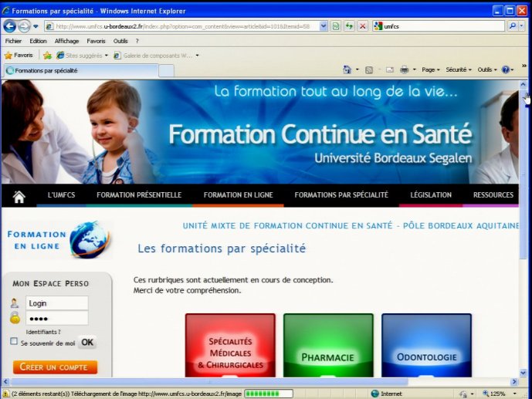Click the horizontal scrollbar left arrow
Image resolution: width=532 pixels, height=399 pixels.
(5, 382)
